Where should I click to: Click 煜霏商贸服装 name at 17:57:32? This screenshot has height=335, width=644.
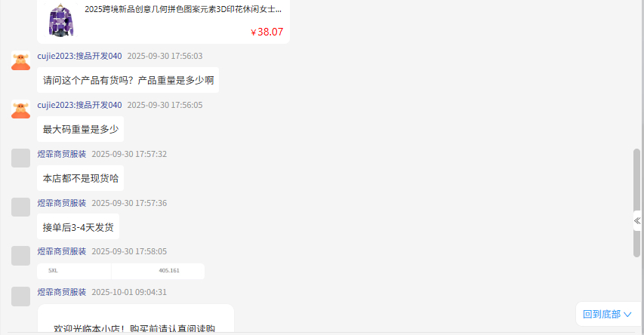pos(62,154)
